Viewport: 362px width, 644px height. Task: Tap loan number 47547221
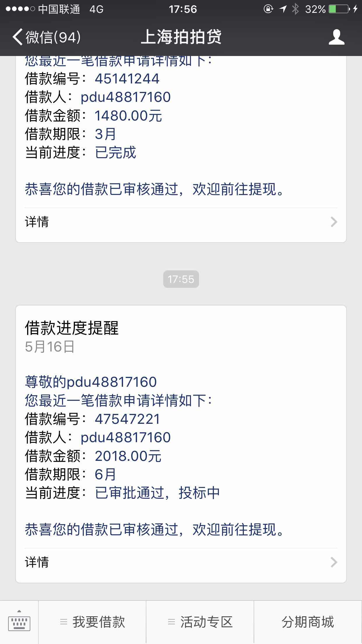click(127, 419)
